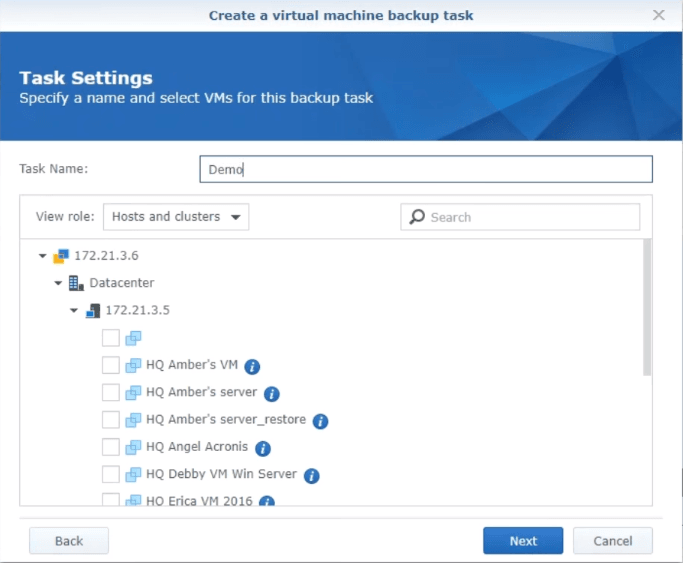Viewport: 683px width, 563px height.
Task: Click the Task Name input field
Action: 426,169
